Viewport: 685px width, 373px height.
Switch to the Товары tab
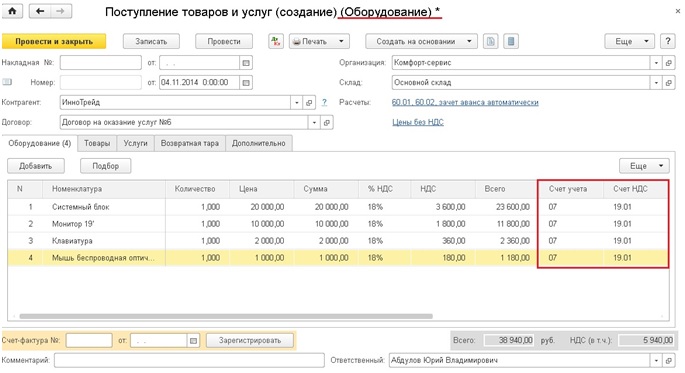[x=97, y=143]
